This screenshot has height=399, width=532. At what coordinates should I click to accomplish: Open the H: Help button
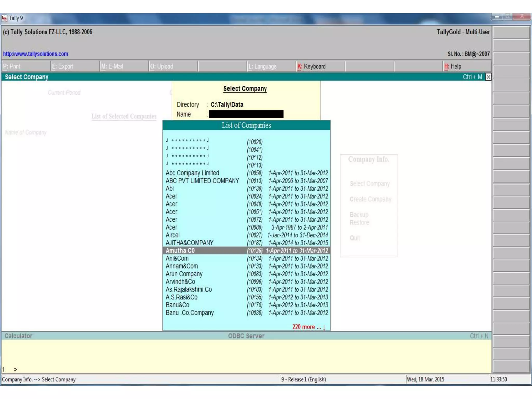[453, 66]
